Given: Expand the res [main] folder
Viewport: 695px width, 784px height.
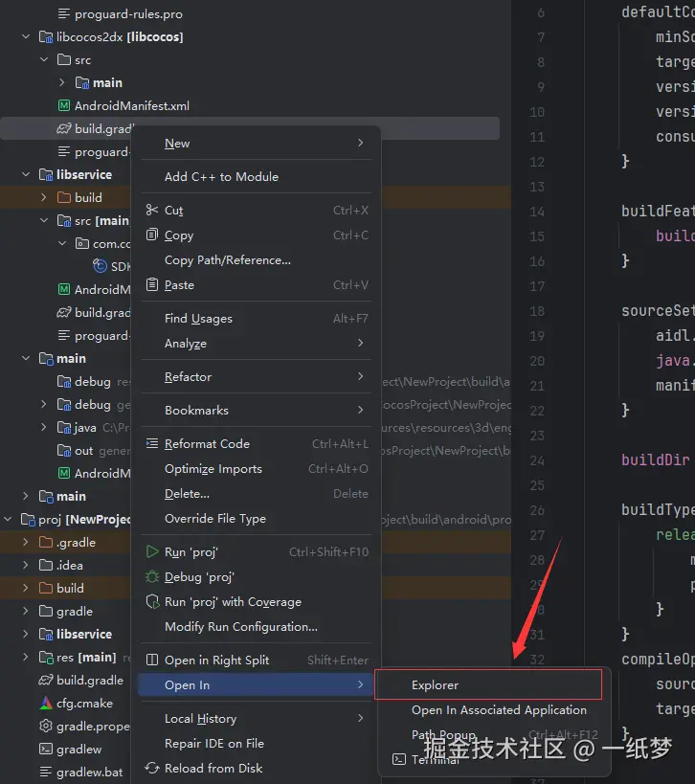Looking at the screenshot, I should point(26,657).
